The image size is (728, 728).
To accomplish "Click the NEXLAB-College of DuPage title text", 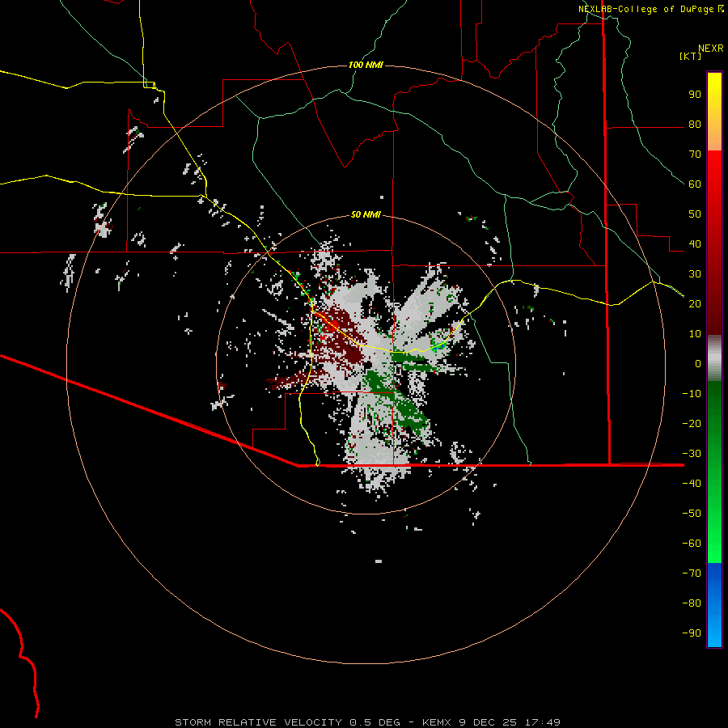I will click(645, 9).
